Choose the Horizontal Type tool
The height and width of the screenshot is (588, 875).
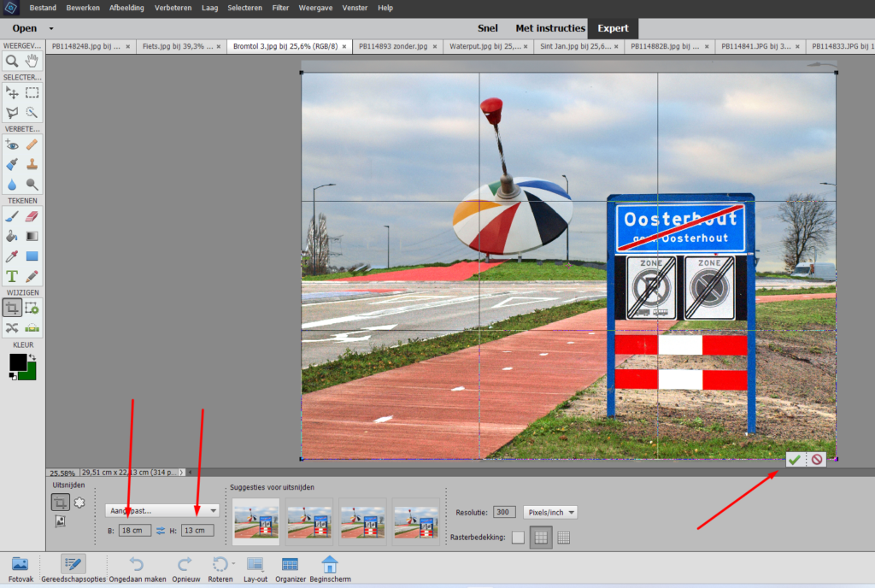[12, 276]
